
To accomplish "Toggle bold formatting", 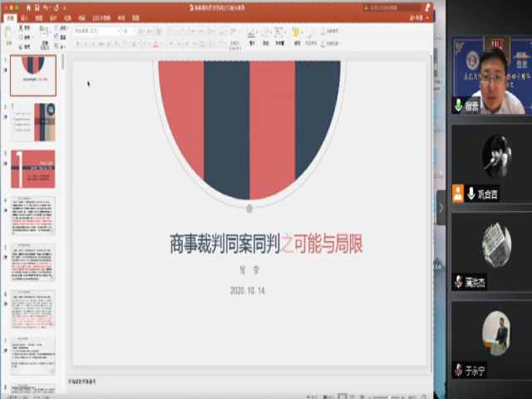I will click(78, 43).
